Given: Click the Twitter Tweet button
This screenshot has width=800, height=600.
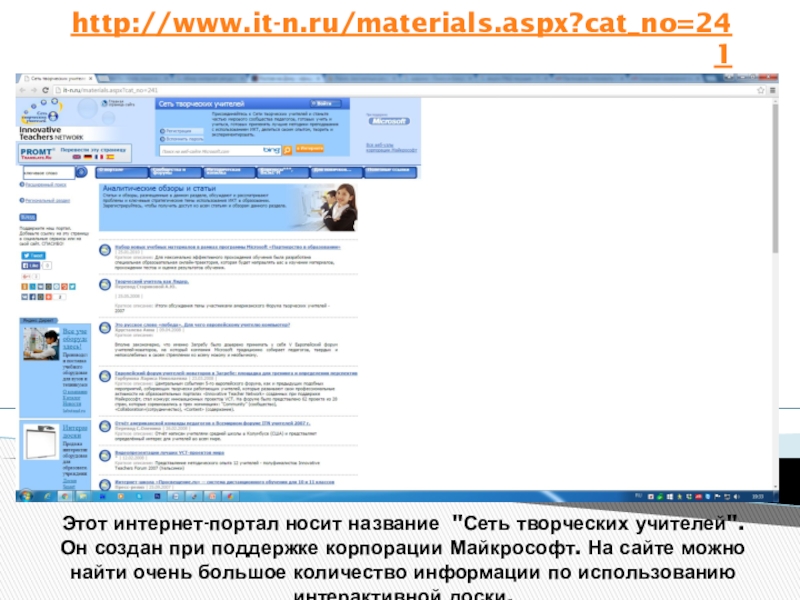Looking at the screenshot, I should click(33, 256).
